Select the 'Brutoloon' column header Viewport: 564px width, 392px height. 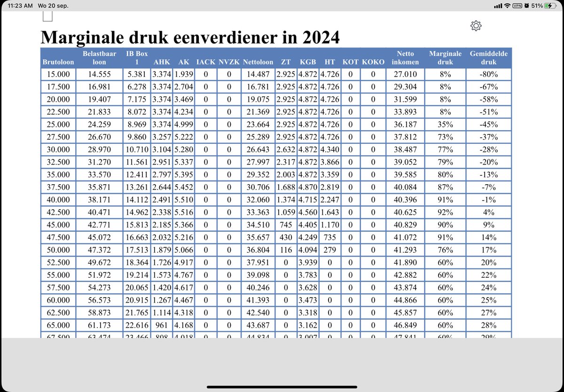(x=58, y=62)
